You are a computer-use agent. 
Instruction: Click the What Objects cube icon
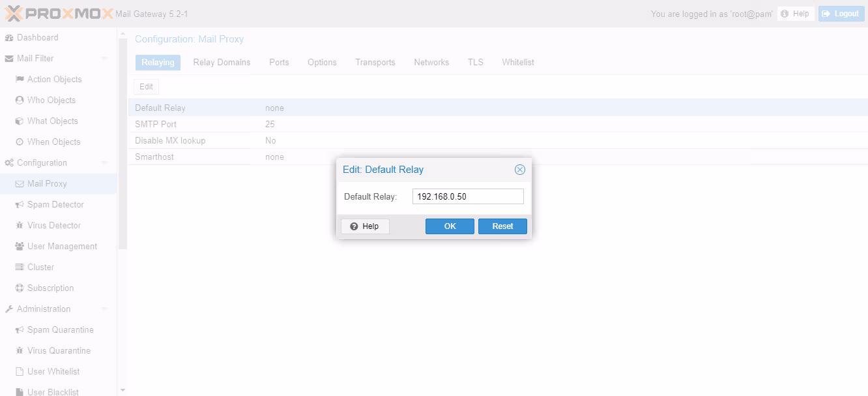(x=20, y=121)
